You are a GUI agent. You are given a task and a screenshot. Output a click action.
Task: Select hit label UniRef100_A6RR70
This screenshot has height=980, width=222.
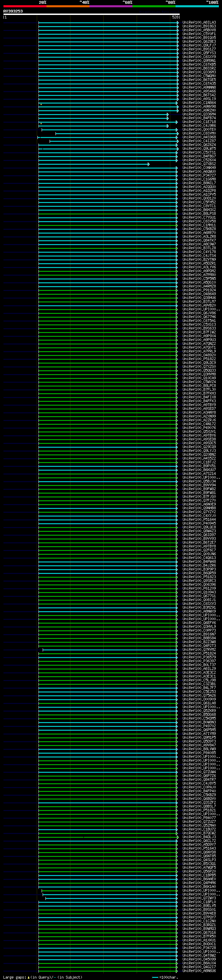click(x=199, y=233)
